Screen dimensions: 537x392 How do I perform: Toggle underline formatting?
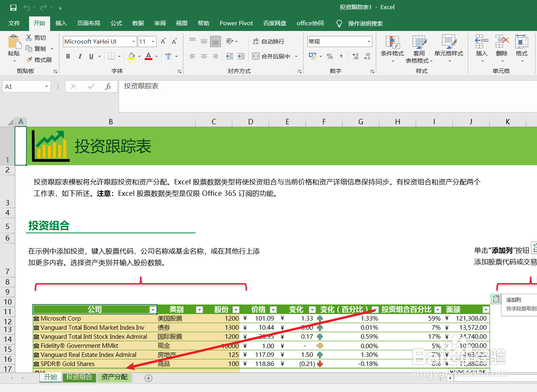91,56
